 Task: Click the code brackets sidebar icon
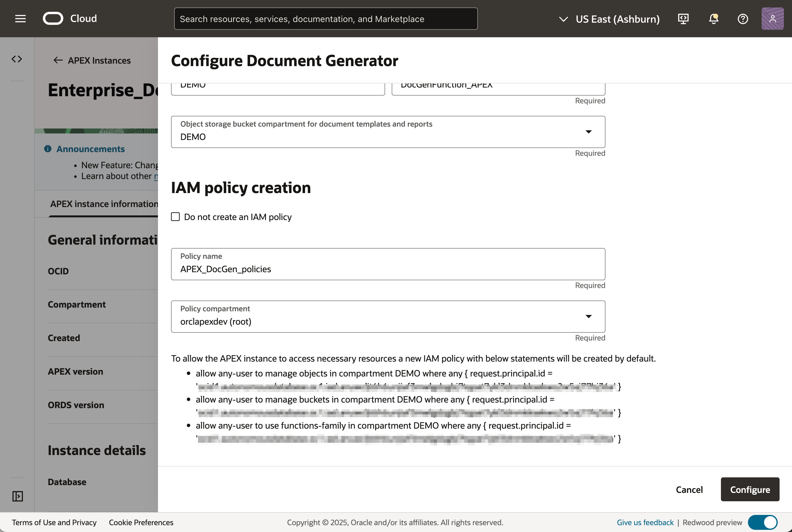(17, 59)
